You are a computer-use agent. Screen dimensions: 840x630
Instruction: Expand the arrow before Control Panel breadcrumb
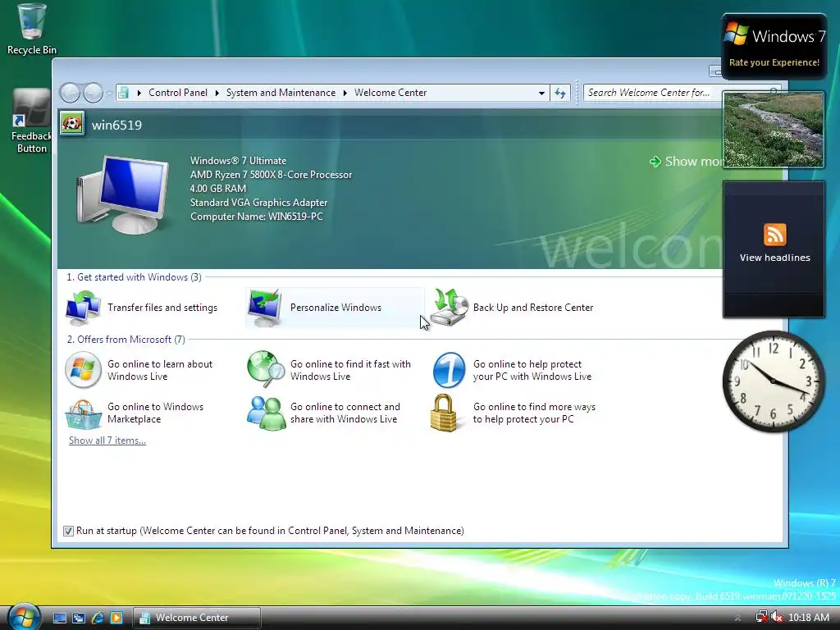139,93
